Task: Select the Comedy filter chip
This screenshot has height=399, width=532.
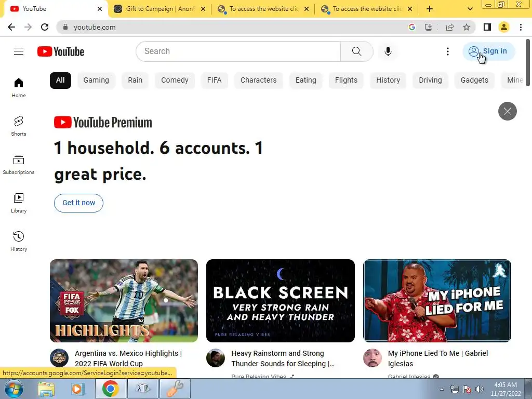Action: (x=175, y=81)
